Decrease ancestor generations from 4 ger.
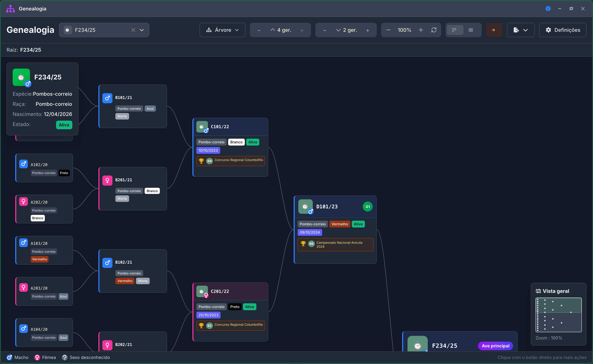Screen dimensions: 593x364 coord(259,30)
